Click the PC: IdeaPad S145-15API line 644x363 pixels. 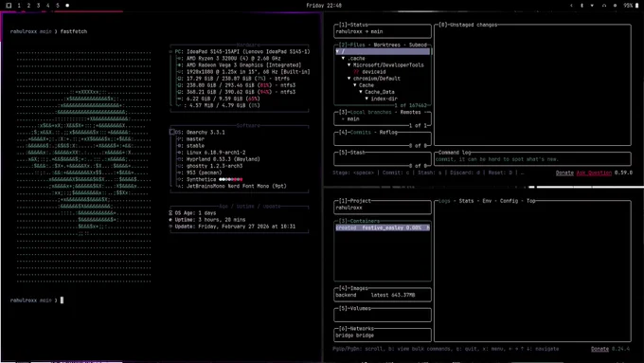pyautogui.click(x=242, y=52)
